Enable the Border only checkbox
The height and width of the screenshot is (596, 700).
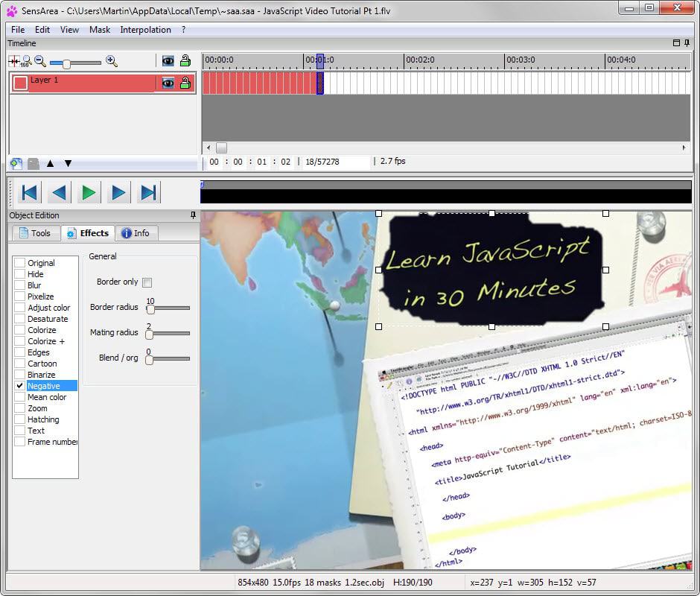147,282
